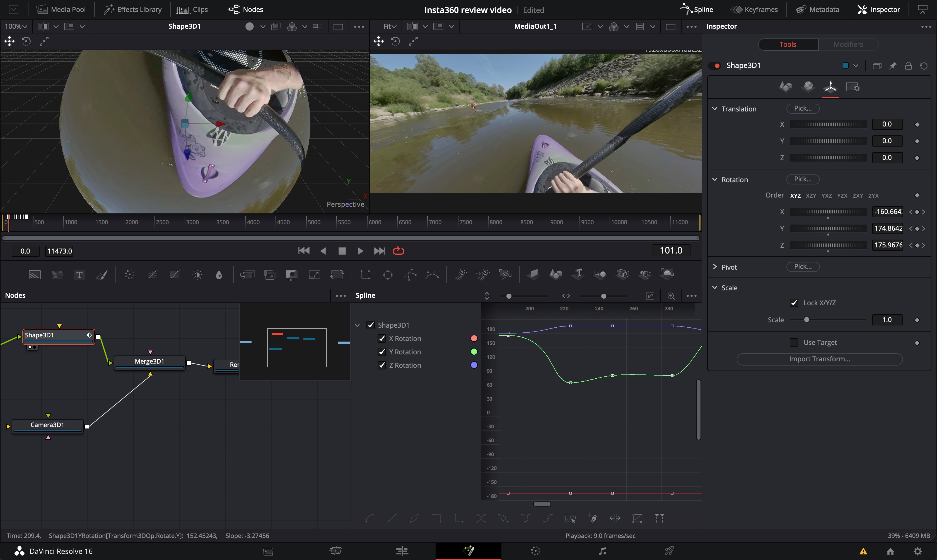Click the Import Transform button
This screenshot has width=937, height=560.
(819, 359)
